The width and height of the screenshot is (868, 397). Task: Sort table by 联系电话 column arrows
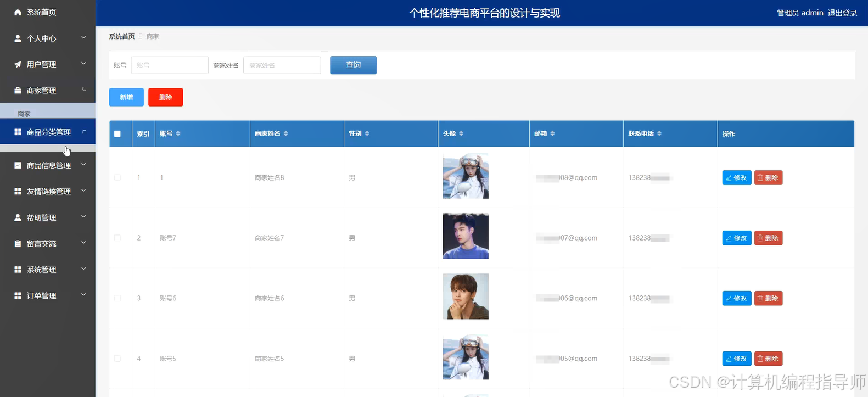pyautogui.click(x=659, y=133)
